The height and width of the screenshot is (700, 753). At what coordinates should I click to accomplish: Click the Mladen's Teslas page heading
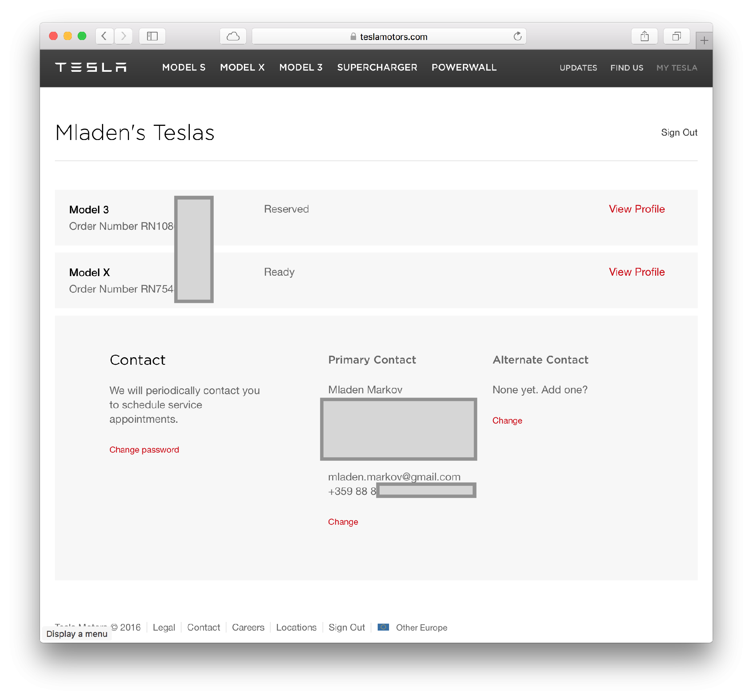click(135, 133)
